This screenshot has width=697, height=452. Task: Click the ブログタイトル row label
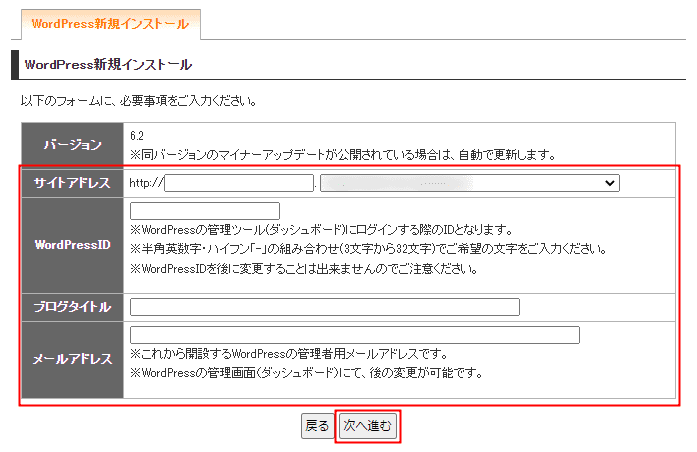tap(72, 307)
